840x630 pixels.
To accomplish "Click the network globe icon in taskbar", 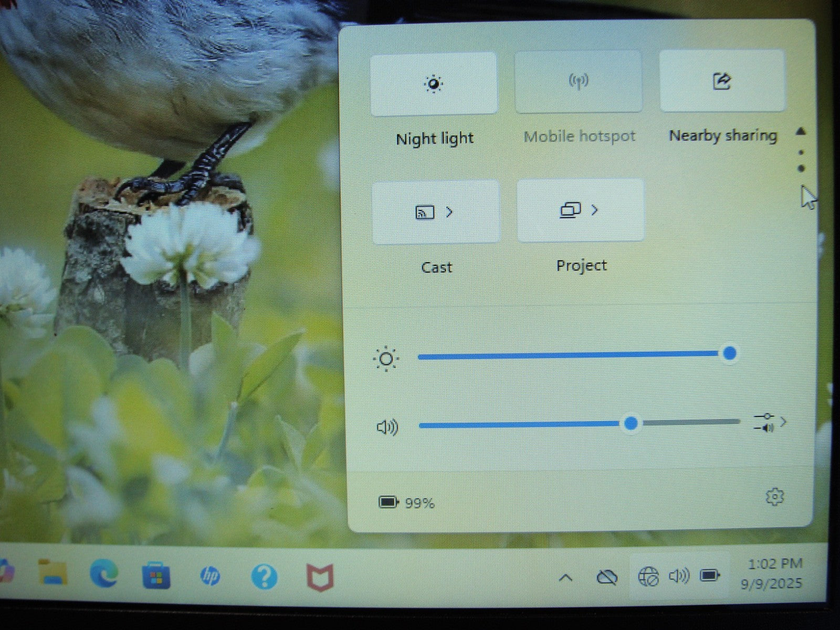I will click(648, 576).
